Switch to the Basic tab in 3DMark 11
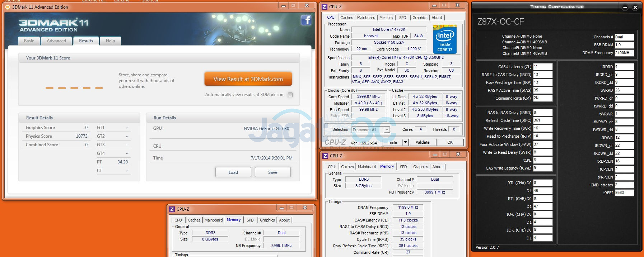Viewport: 644px width, 257px height. pyautogui.click(x=29, y=41)
